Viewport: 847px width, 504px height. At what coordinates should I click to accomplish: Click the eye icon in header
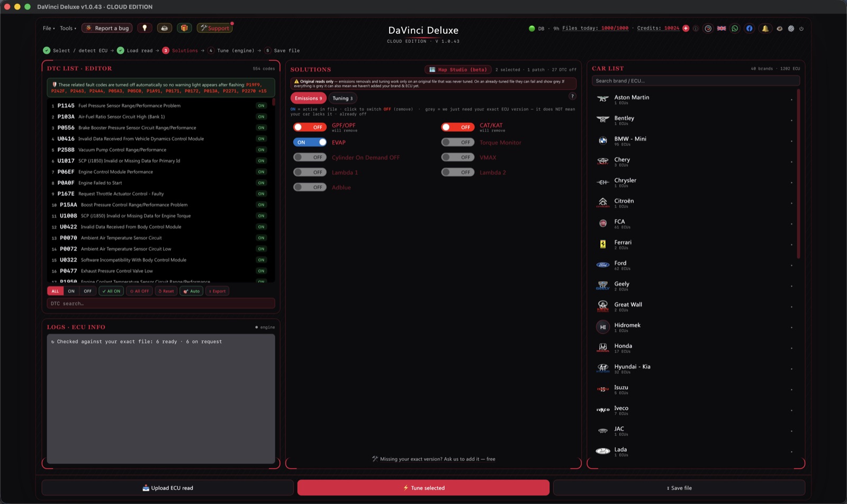(x=779, y=29)
